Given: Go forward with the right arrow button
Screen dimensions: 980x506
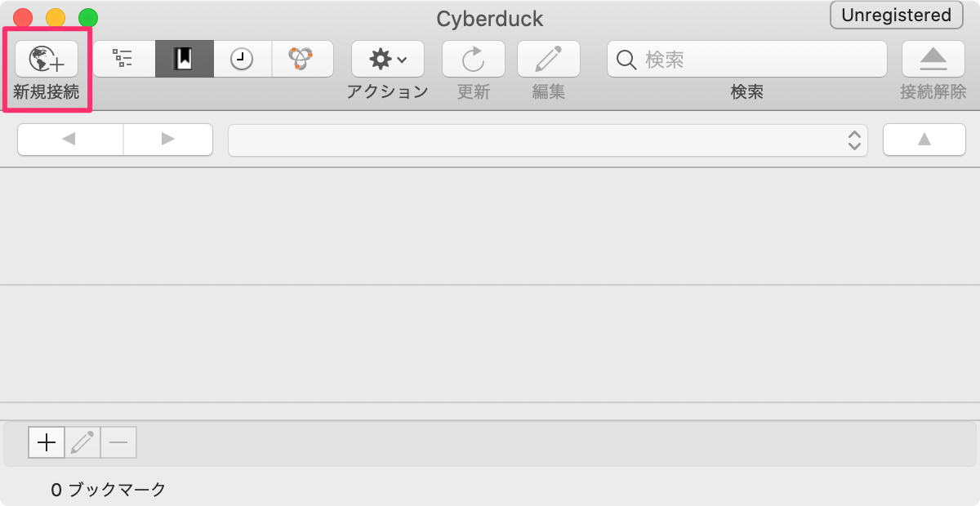Looking at the screenshot, I should coord(168,140).
